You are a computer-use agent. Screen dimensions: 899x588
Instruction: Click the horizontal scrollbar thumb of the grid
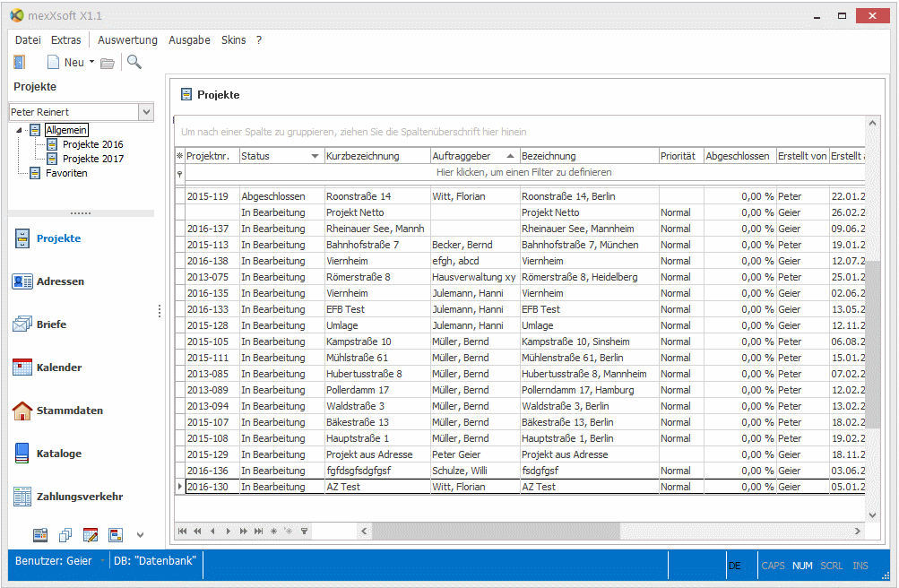tap(497, 532)
